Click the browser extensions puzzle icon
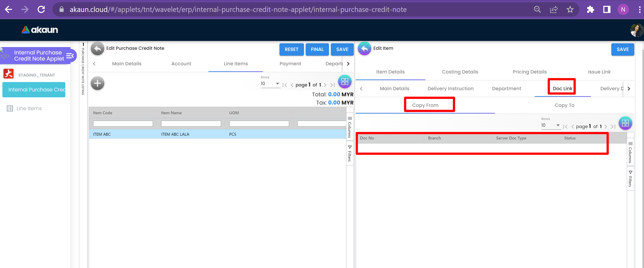This screenshot has width=644, height=268. (590, 10)
